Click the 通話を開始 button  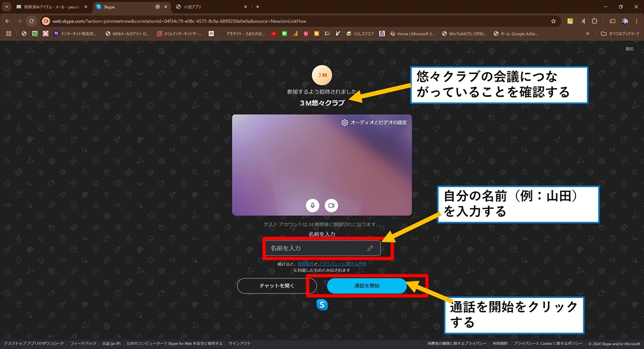[367, 286]
